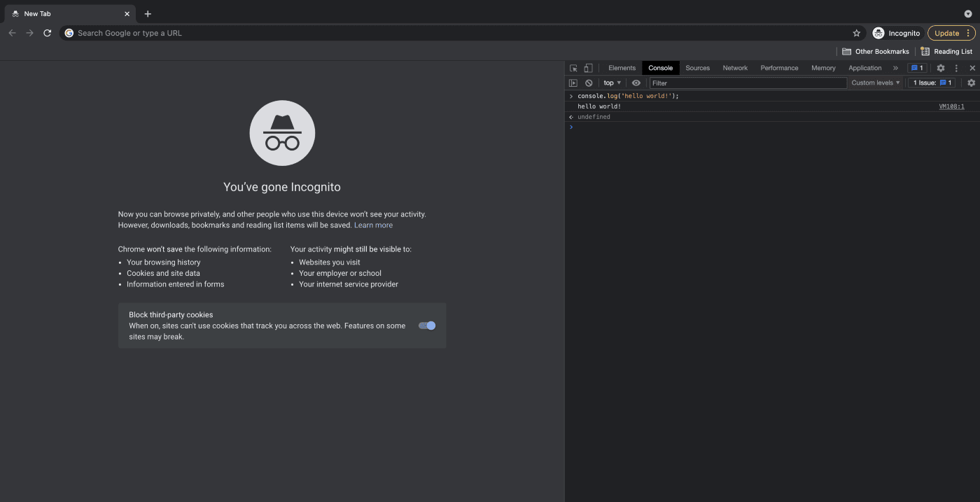This screenshot has width=980, height=502.
Task: Clear the console output
Action: [x=589, y=83]
